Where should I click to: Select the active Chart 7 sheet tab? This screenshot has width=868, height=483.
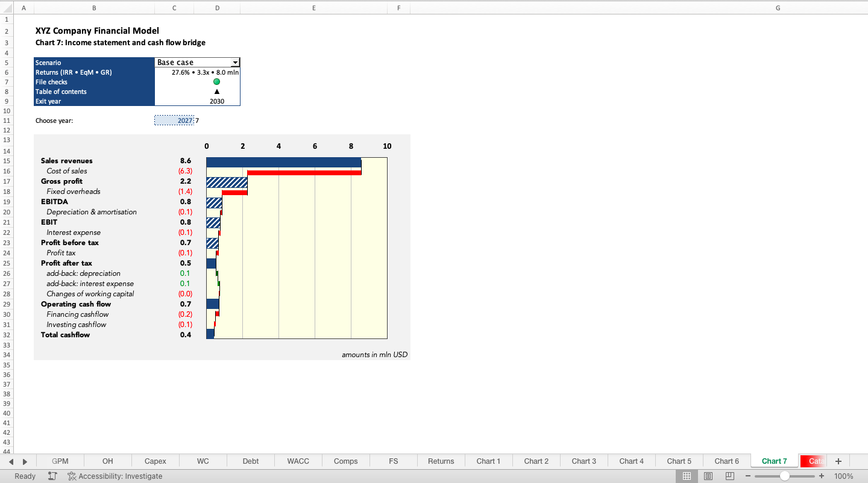pyautogui.click(x=775, y=461)
